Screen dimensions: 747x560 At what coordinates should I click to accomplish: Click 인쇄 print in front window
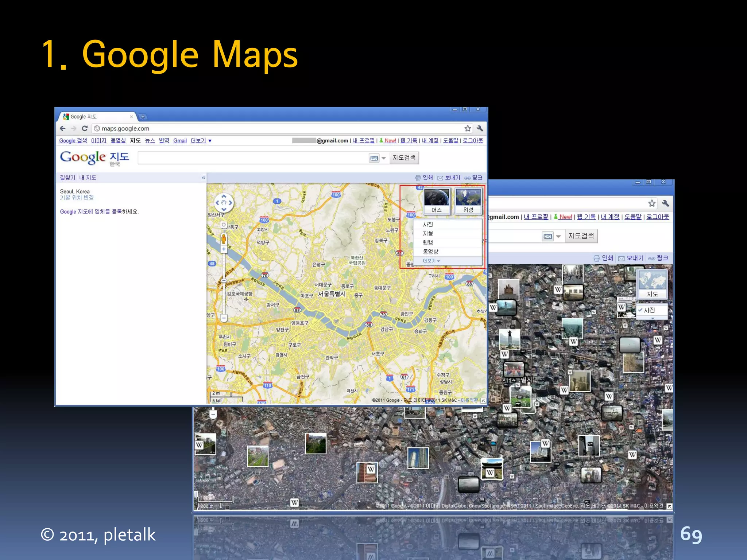[x=424, y=178]
